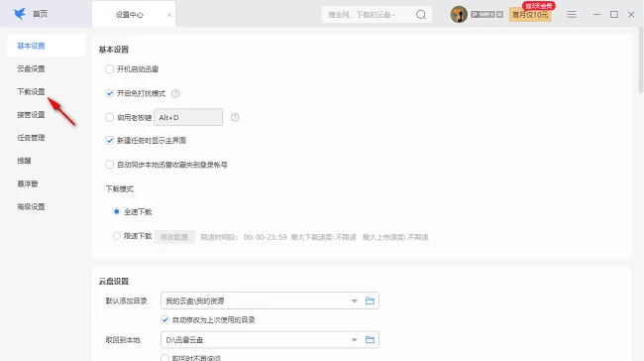Close the 设置中心 tab

click(169, 15)
